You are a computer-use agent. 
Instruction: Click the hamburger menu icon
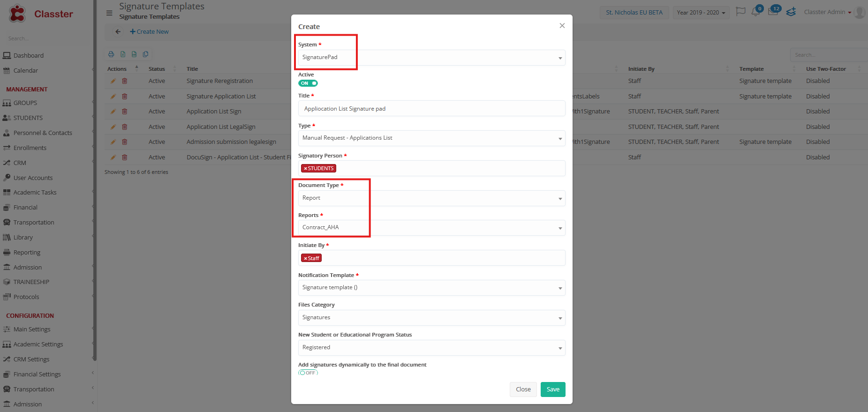pyautogui.click(x=109, y=13)
